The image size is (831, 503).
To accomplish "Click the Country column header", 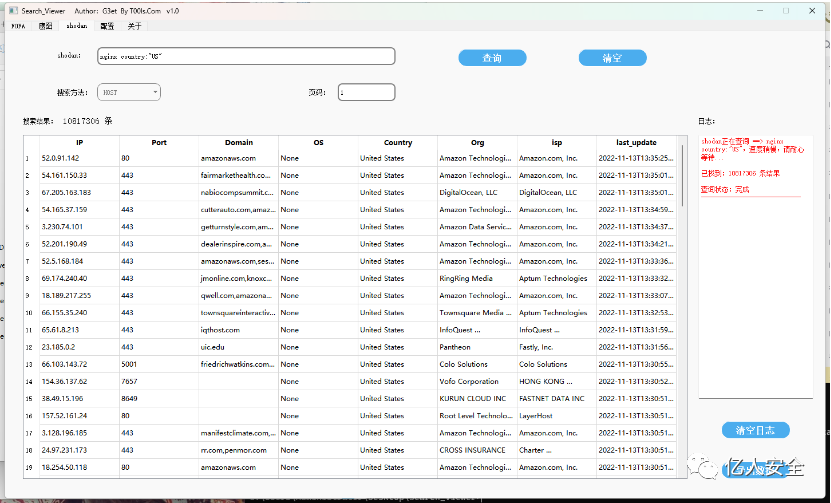I will [397, 143].
